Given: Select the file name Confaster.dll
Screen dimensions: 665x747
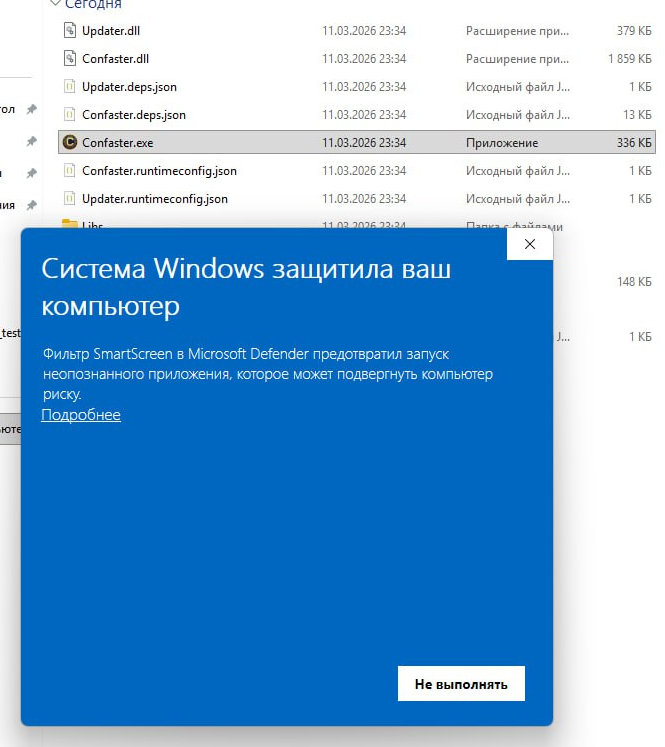Looking at the screenshot, I should [115, 59].
